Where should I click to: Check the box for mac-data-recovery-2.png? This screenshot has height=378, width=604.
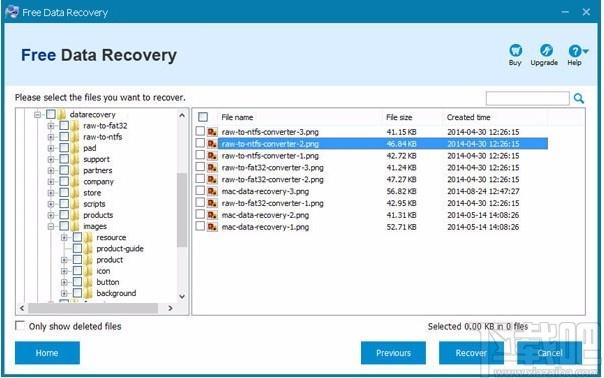click(200, 214)
